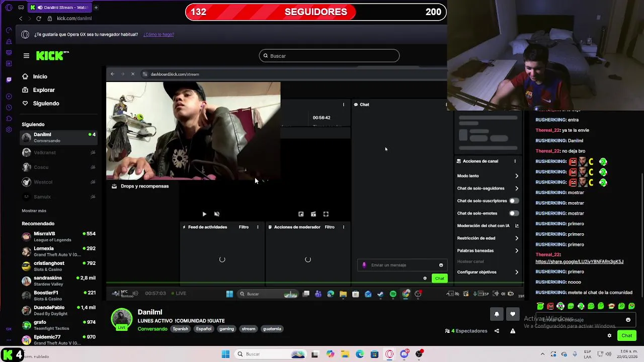Click the Kick logo
Image resolution: width=644 pixels, height=362 pixels.
tap(52, 56)
